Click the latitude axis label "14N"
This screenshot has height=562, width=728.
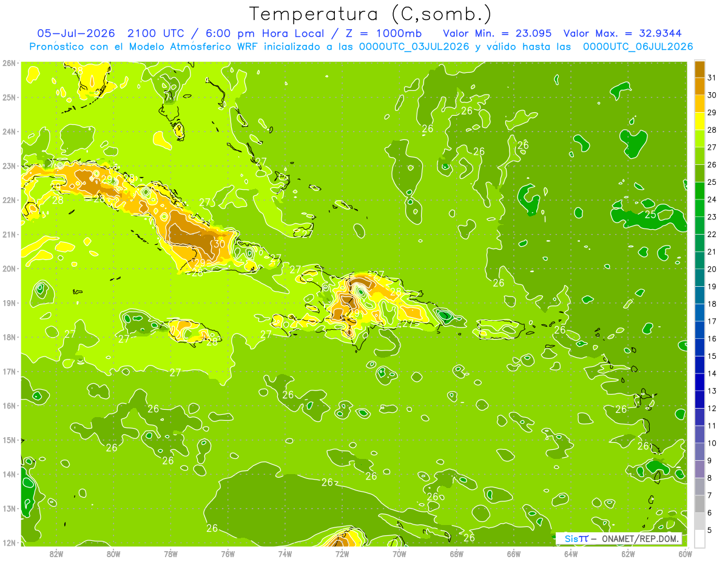[x=9, y=474]
